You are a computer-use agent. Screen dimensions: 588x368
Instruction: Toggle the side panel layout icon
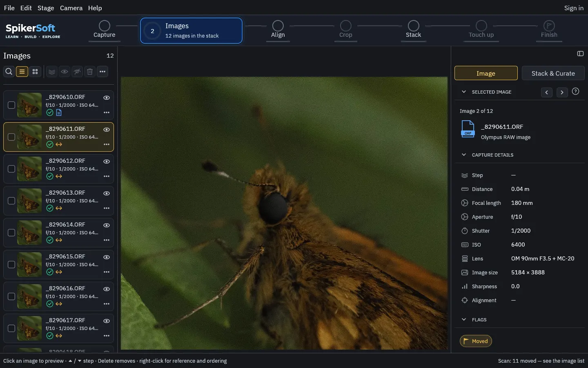coord(580,54)
